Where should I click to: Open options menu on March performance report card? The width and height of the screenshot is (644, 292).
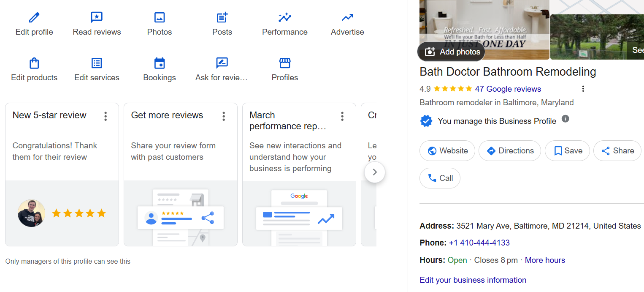coord(342,116)
